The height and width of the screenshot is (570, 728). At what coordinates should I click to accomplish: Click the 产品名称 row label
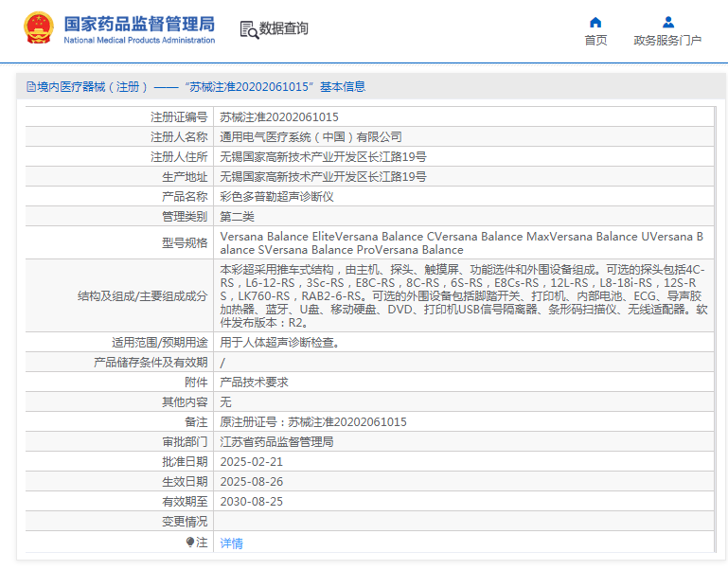point(185,197)
